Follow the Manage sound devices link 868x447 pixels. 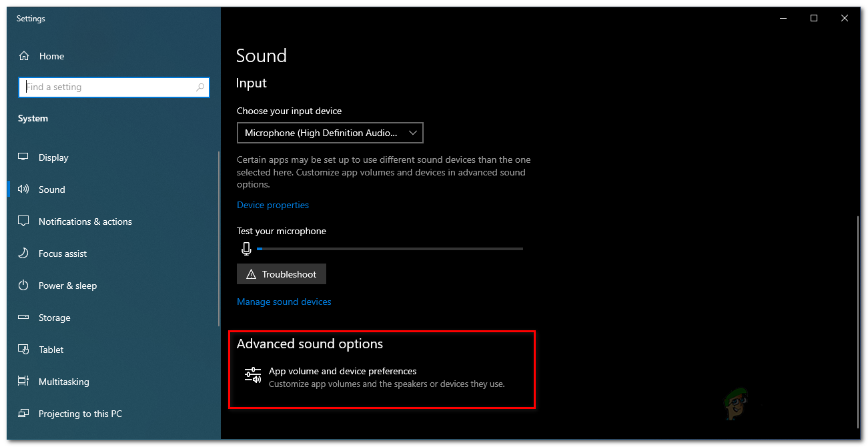[284, 302]
